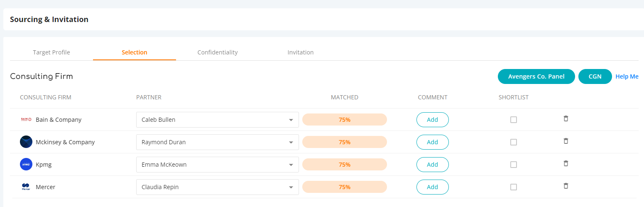Viewport: 644px width, 207px height.
Task: Switch to the Target Profile tab
Action: click(x=51, y=52)
